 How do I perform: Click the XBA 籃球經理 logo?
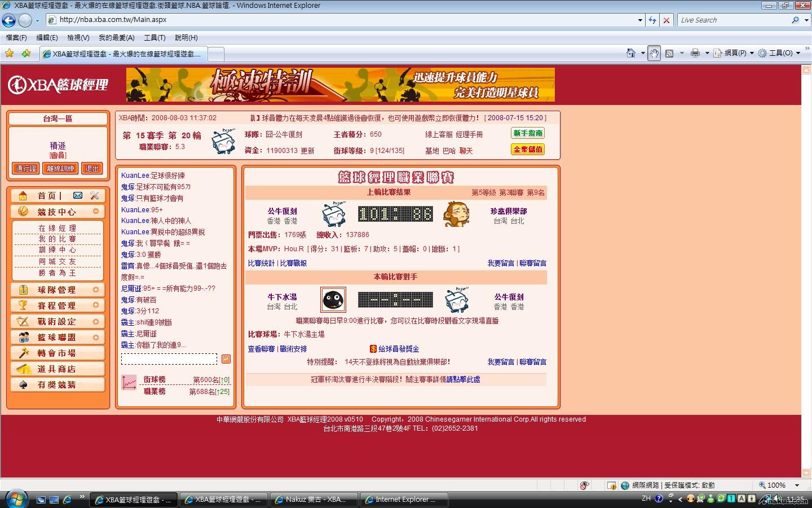pos(58,85)
